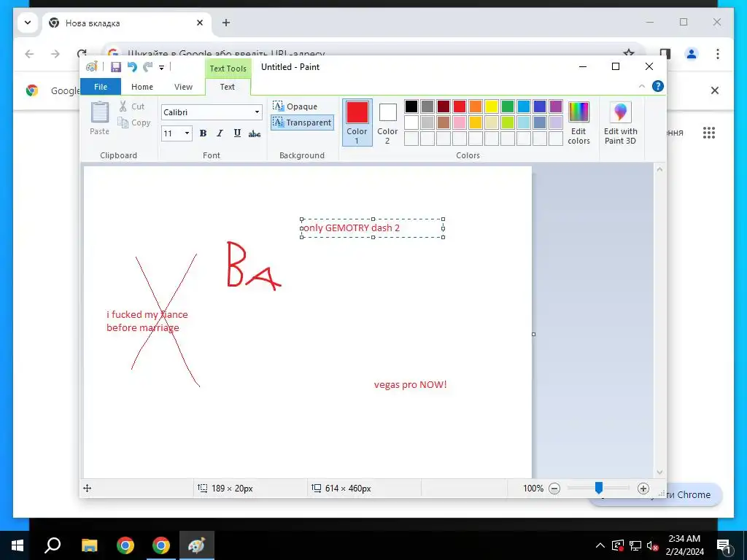
Task: Toggle Italic text formatting
Action: coord(220,133)
